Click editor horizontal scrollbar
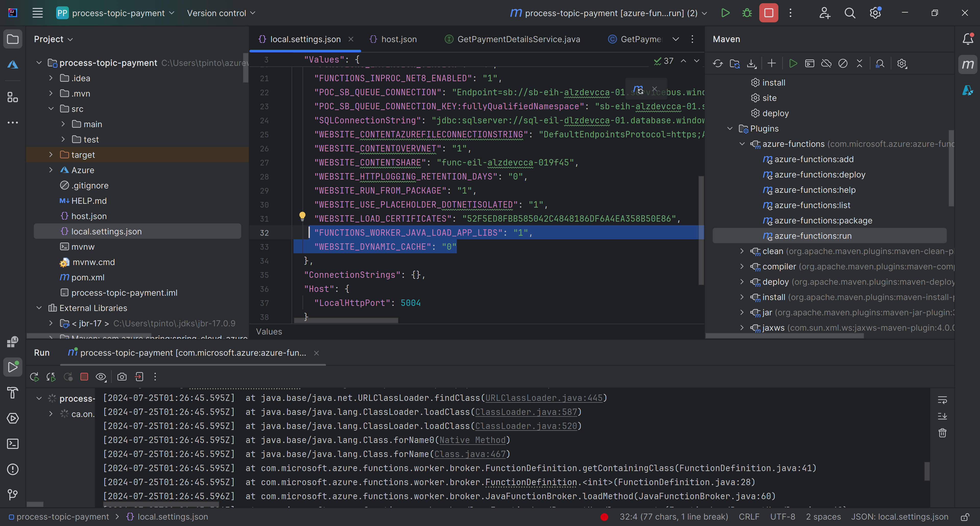This screenshot has height=526, width=980. (346, 320)
